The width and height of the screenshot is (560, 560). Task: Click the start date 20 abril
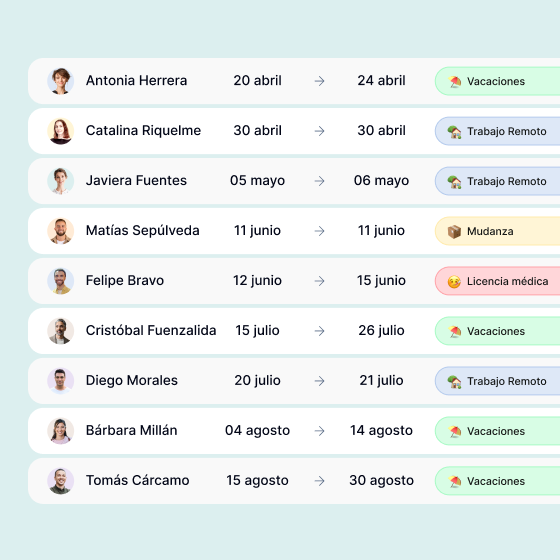coord(258,81)
